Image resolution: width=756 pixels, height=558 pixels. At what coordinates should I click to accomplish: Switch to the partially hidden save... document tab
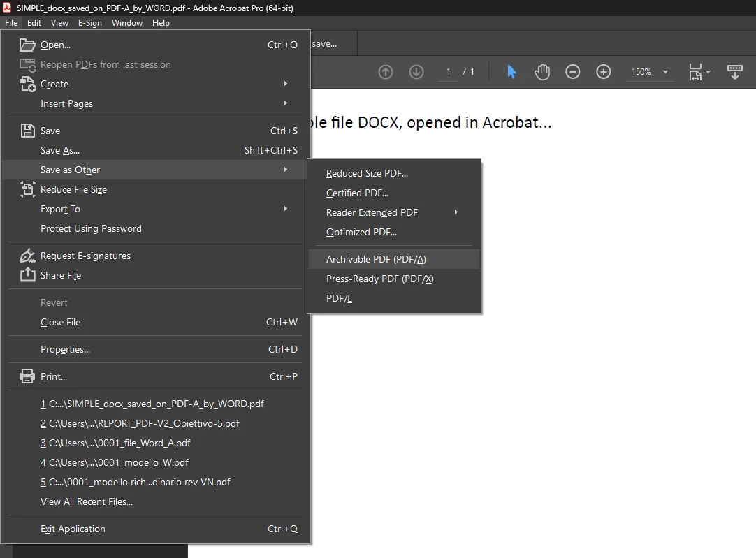(x=334, y=44)
